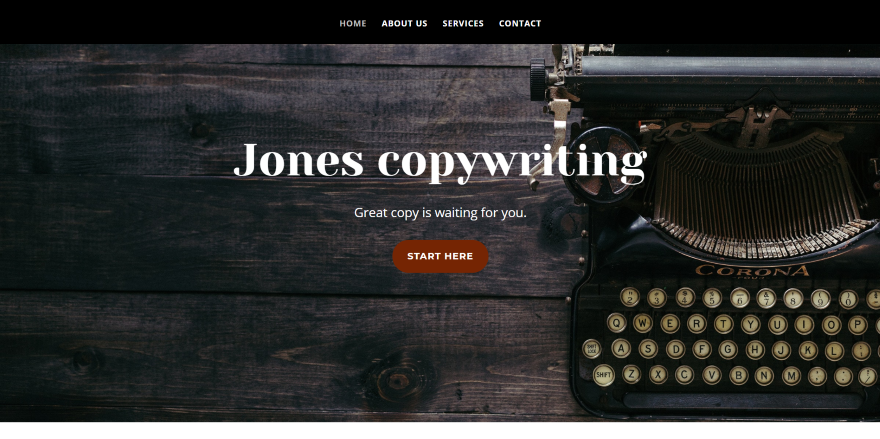This screenshot has width=880, height=439.
Task: Click the typewriter platen knob
Action: point(538,80)
